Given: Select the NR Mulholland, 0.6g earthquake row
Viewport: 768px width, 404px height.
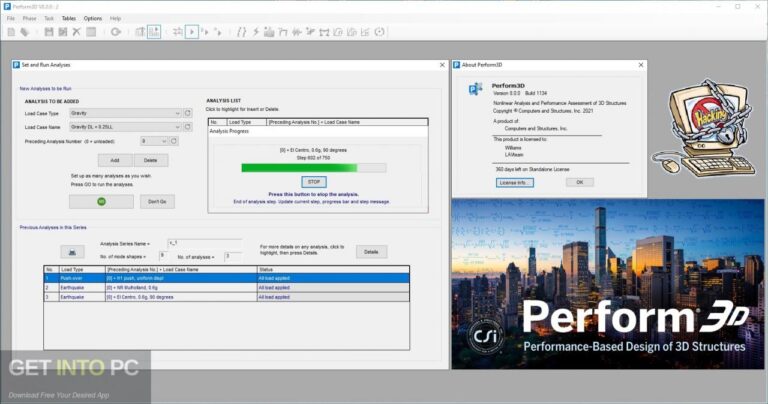Looking at the screenshot, I should coord(226,287).
